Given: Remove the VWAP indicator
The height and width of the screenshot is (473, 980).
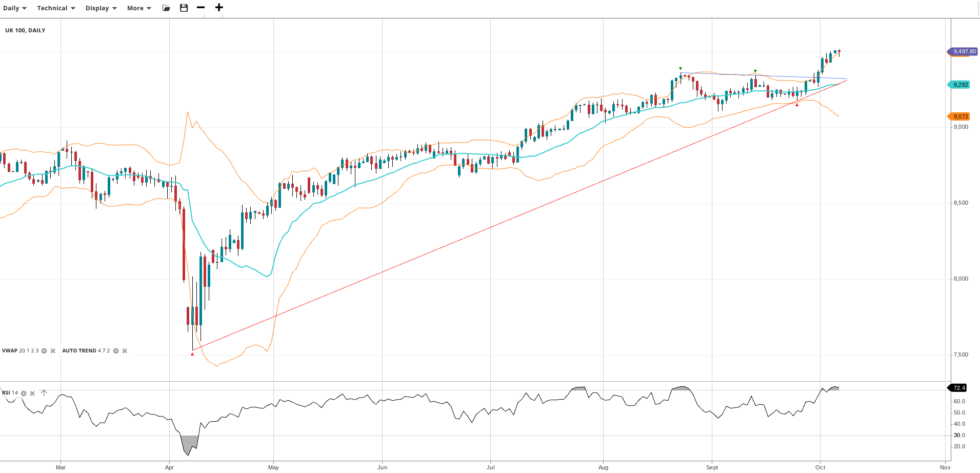Looking at the screenshot, I should click(x=53, y=351).
